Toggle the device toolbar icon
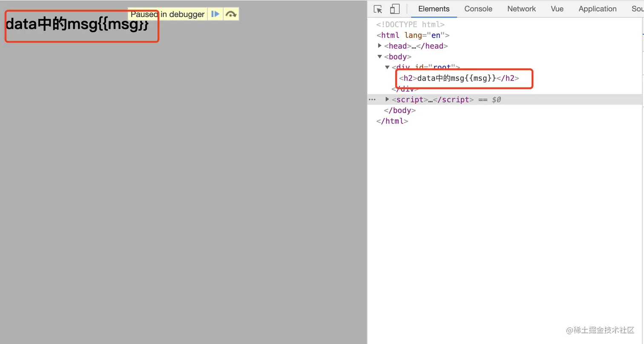 395,9
